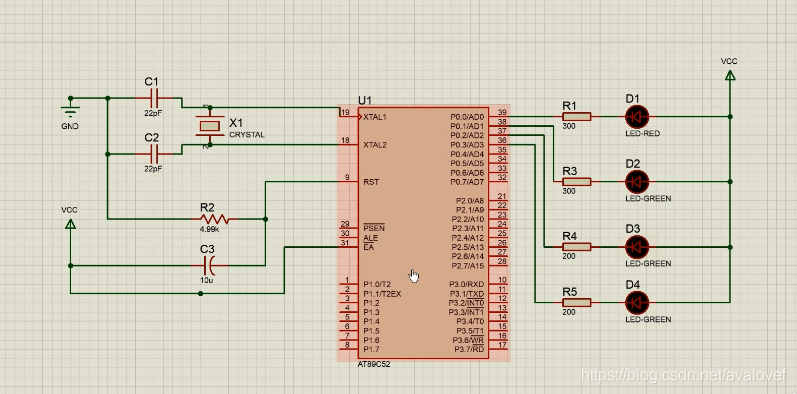
Task: Select the VCC power terminal at top right
Action: pyautogui.click(x=730, y=75)
